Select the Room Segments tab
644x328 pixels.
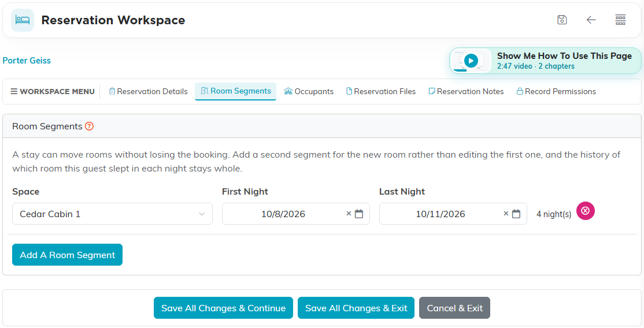pos(236,91)
